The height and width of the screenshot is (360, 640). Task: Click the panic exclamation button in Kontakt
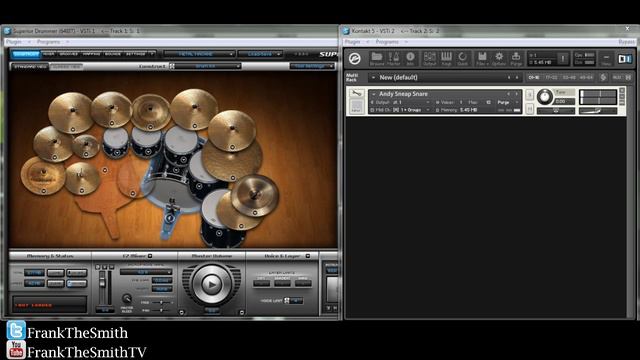pyautogui.click(x=562, y=59)
